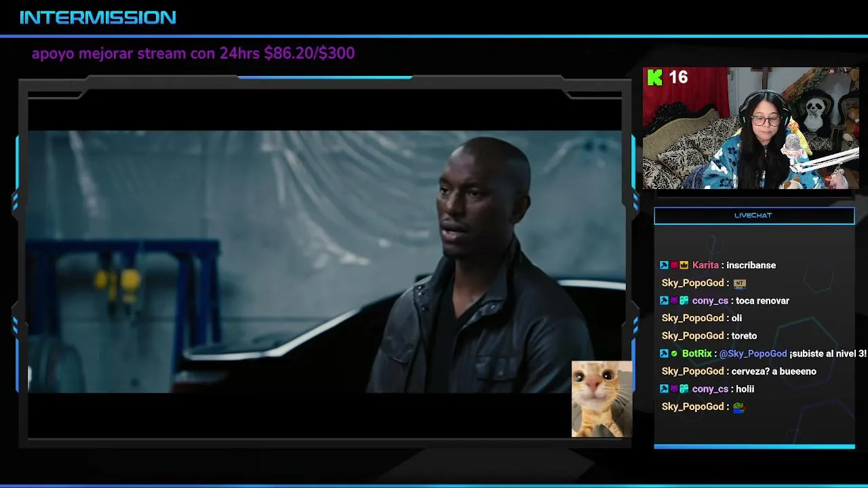Click teal OG badge on the 'holii' message
The height and width of the screenshot is (488, 868).
[x=684, y=388]
